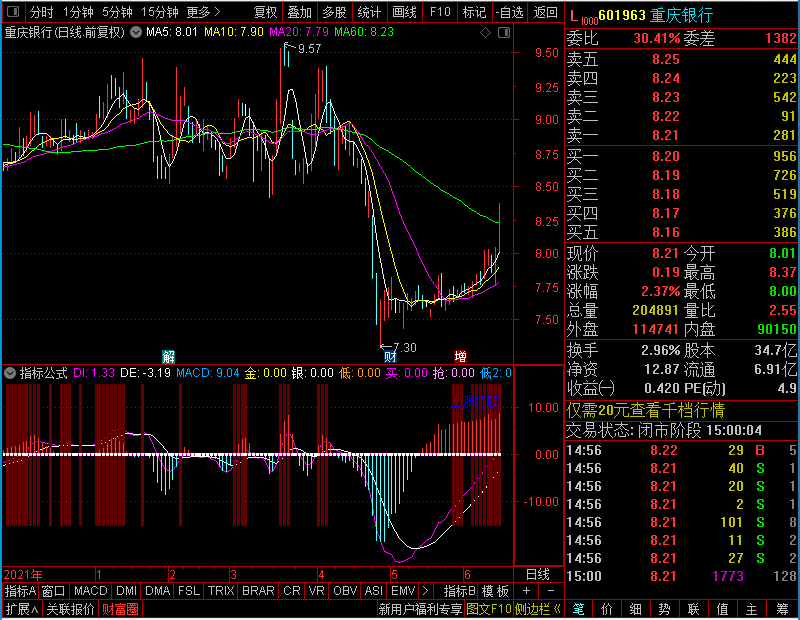Click the 财 marker on timeline

pyautogui.click(x=390, y=356)
